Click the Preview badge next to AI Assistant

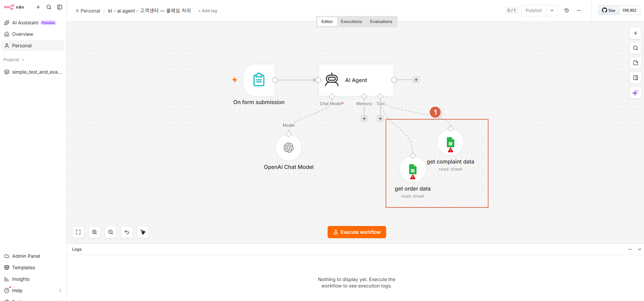point(48,23)
